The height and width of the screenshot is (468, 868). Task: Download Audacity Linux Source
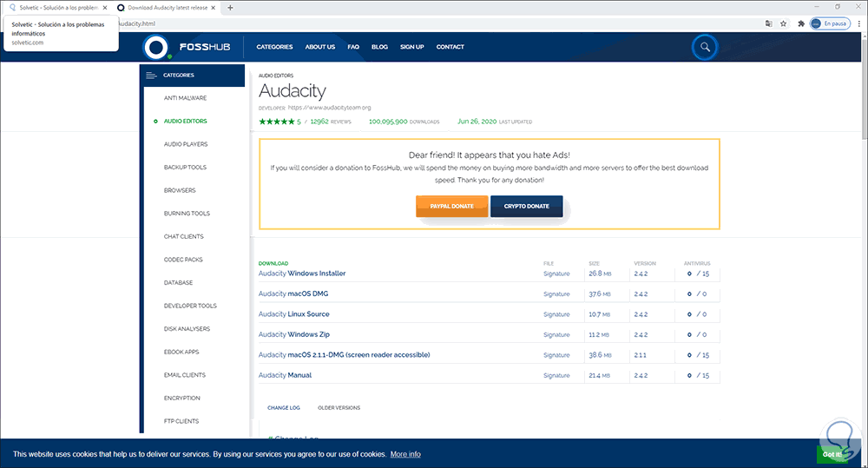click(294, 314)
